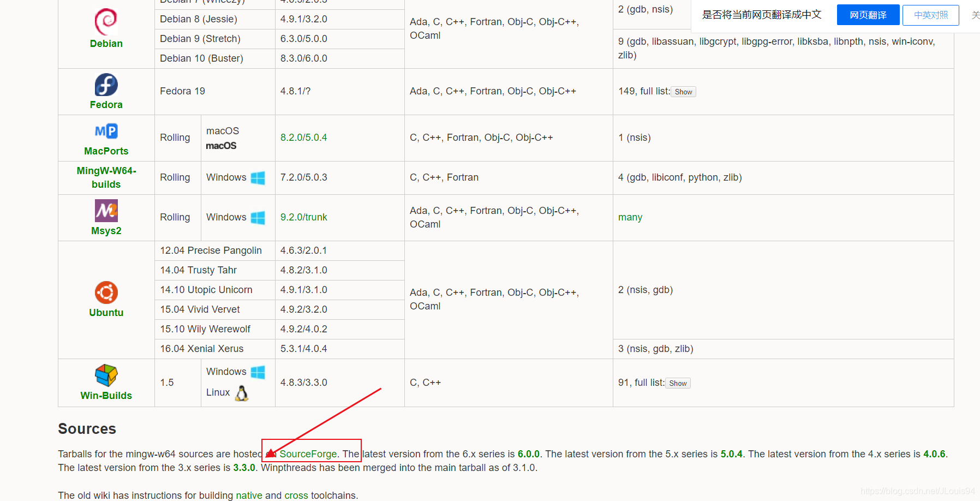The height and width of the screenshot is (501, 980).
Task: Select '15.10 Wily Werewolf' cell
Action: (x=215, y=330)
